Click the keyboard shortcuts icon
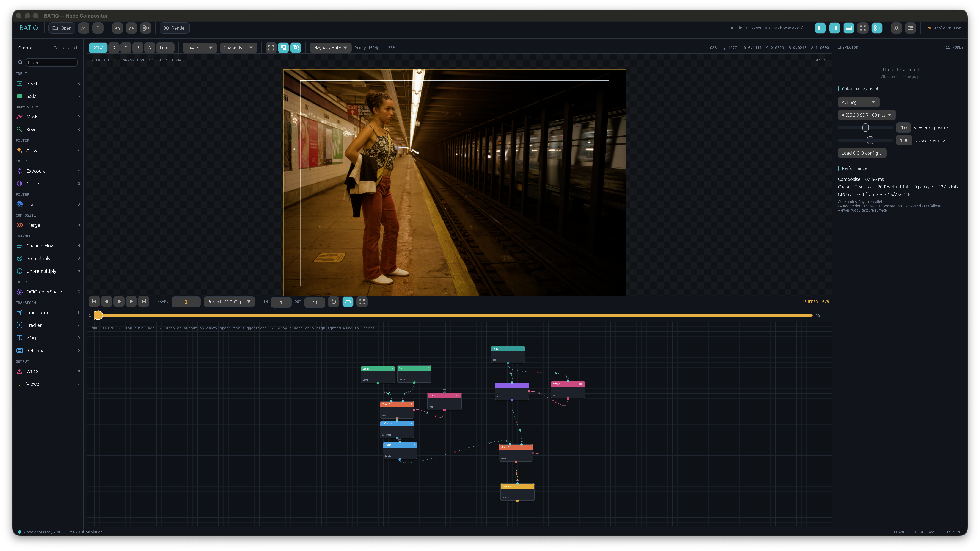The image size is (980, 551). point(910,28)
